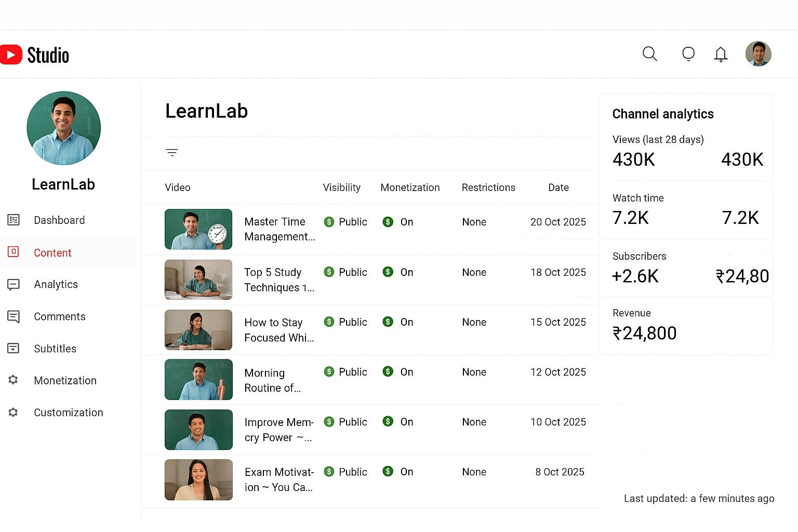The width and height of the screenshot is (798, 532).
Task: Sort videos by the Date column
Action: (558, 188)
